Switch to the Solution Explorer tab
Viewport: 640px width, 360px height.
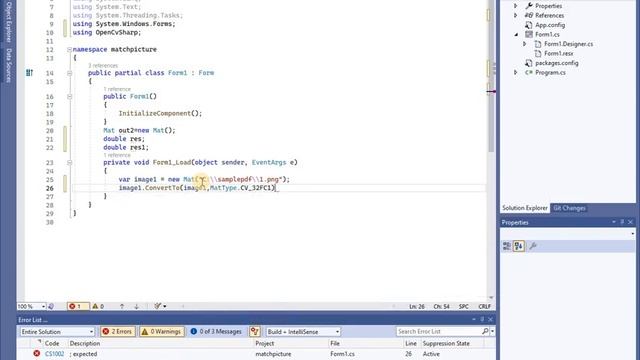(524, 208)
